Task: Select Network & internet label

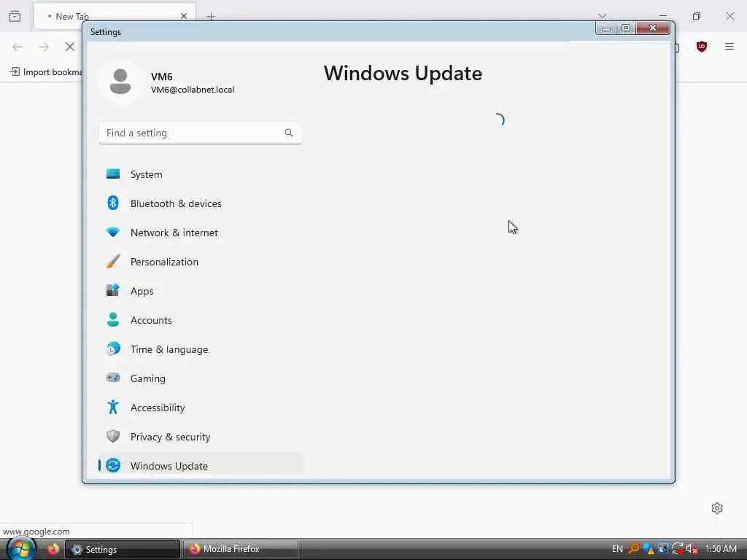Action: (x=174, y=233)
